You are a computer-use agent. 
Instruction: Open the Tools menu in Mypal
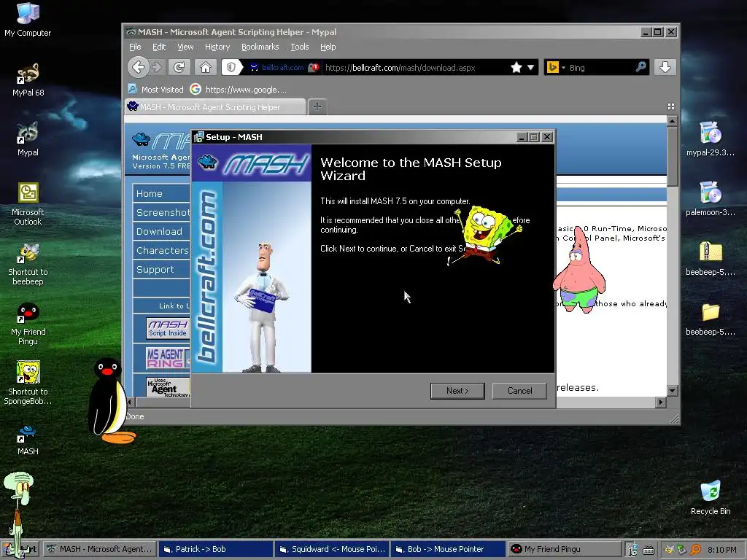coord(300,47)
